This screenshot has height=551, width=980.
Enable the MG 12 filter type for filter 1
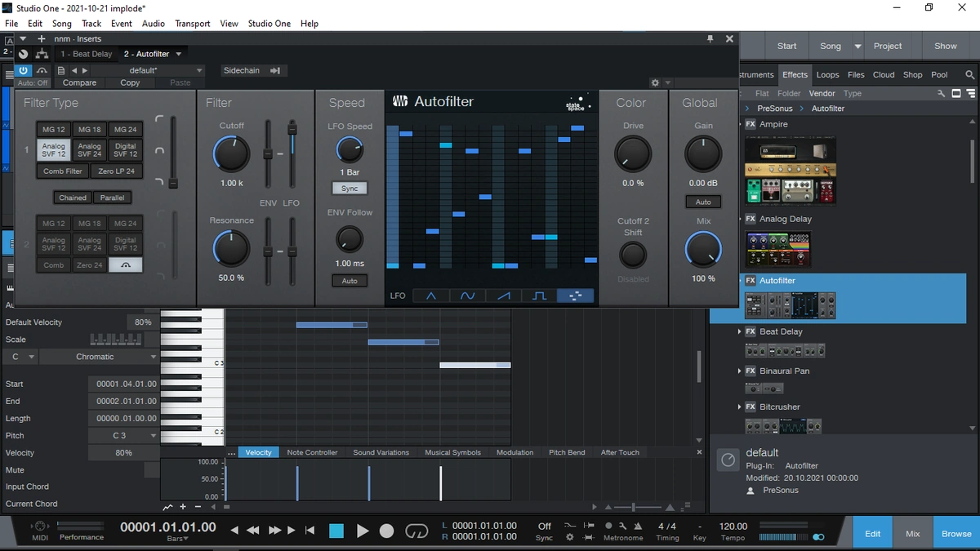[54, 130]
